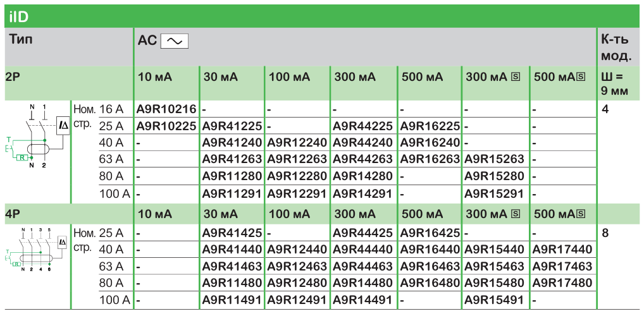Select part number A9R17480
Viewport: 644px width, 316px height.
pos(562,283)
